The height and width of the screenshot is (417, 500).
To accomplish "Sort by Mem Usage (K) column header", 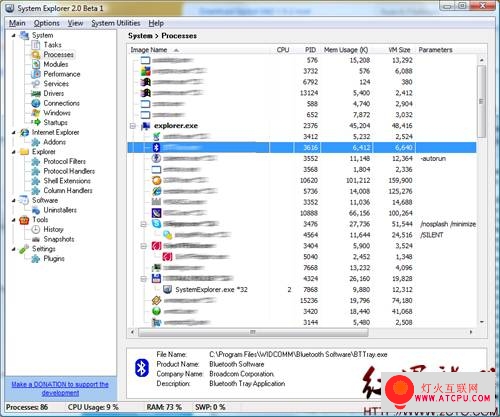I will [346, 50].
